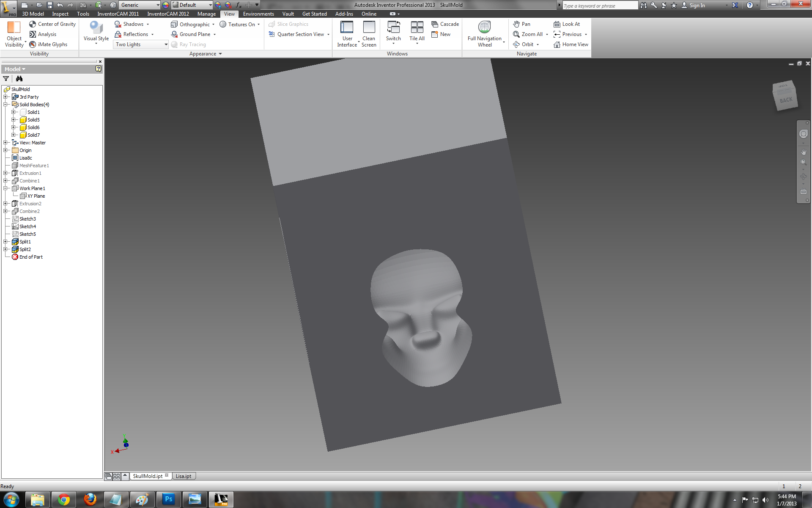Image resolution: width=812 pixels, height=508 pixels.
Task: Click the browser filter icon
Action: pos(6,79)
